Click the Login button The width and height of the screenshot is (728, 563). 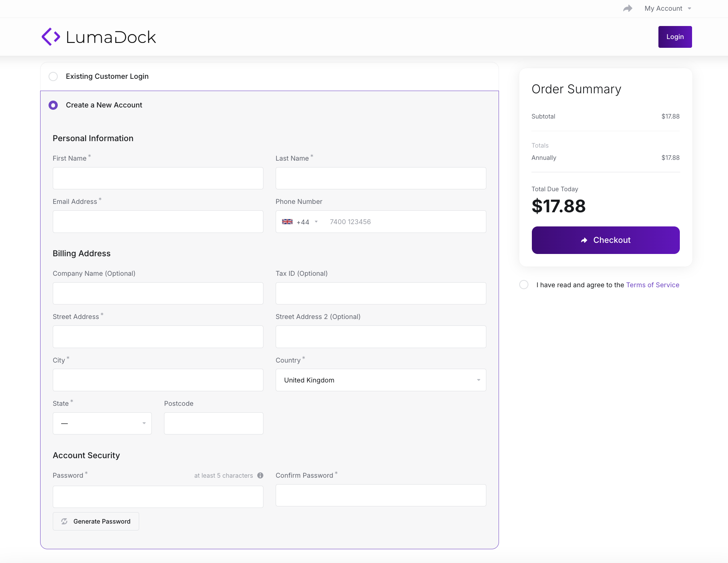(x=675, y=37)
